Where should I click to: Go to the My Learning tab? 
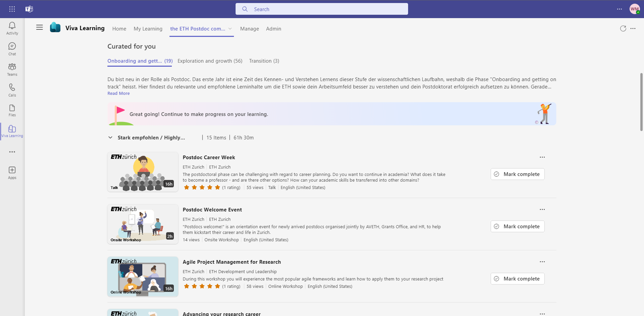pos(148,29)
